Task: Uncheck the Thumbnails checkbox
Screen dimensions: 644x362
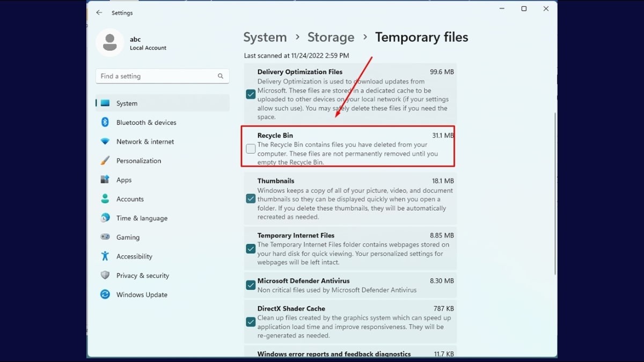Action: point(251,199)
